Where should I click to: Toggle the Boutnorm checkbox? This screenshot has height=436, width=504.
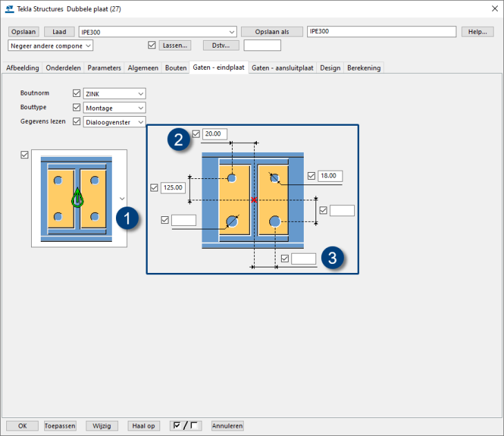coord(77,93)
